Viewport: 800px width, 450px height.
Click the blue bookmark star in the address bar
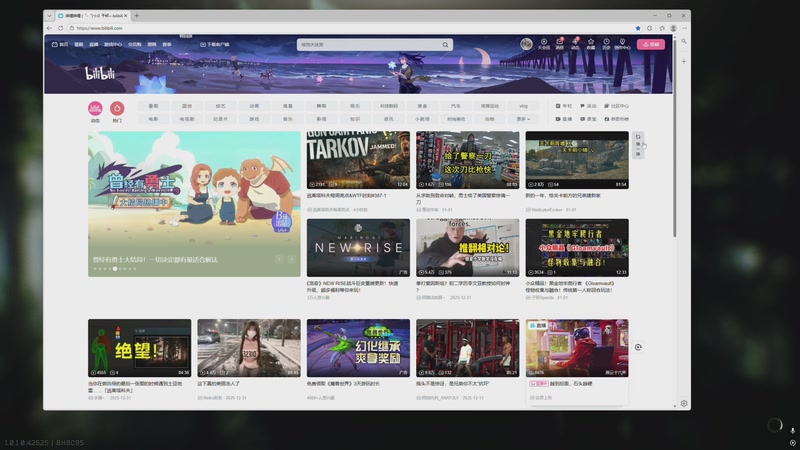[638, 28]
